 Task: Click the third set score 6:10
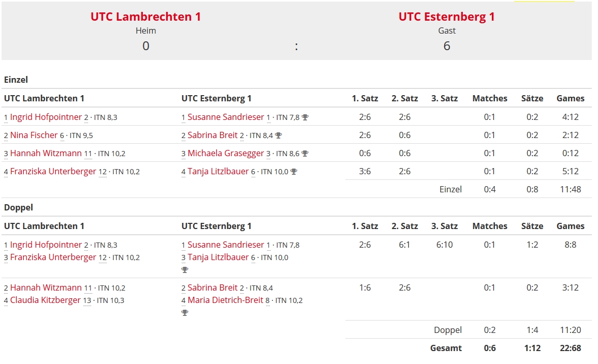444,245
